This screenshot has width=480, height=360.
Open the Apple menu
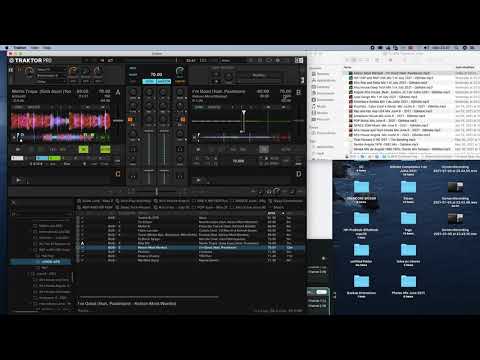pyautogui.click(x=7, y=48)
